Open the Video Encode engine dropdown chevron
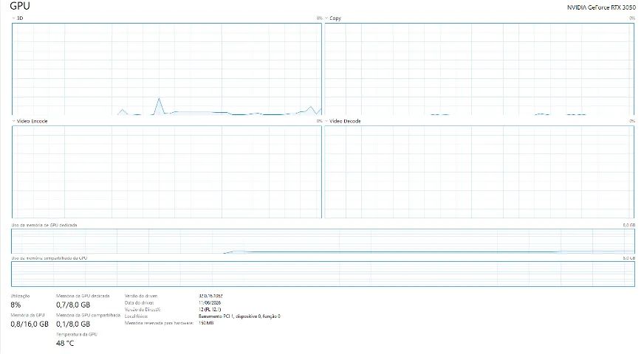This screenshot has width=644, height=354. coord(13,121)
